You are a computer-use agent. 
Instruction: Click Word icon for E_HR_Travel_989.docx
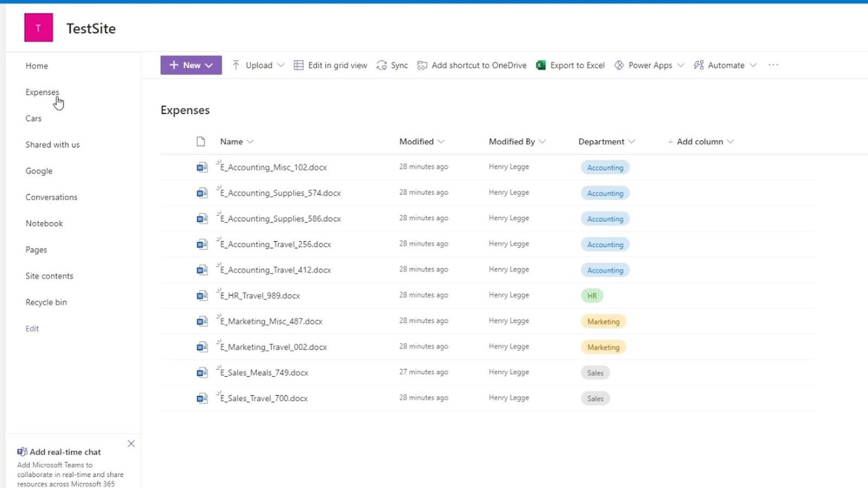pyautogui.click(x=202, y=296)
